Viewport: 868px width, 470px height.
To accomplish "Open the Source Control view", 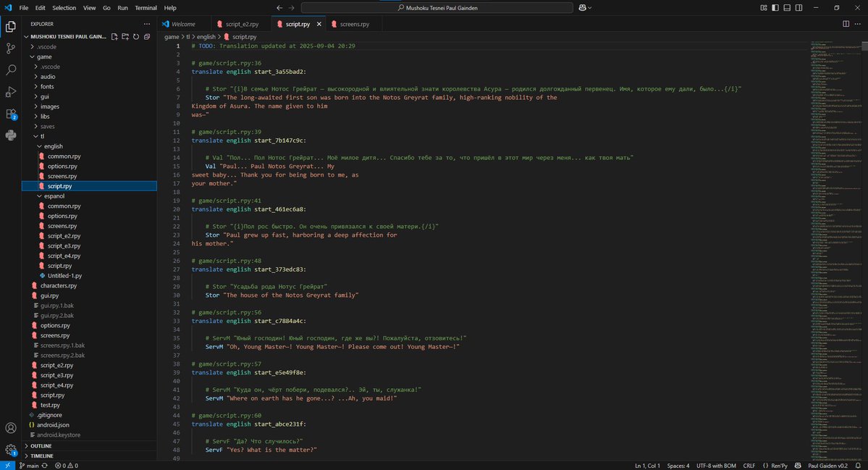I will point(11,49).
